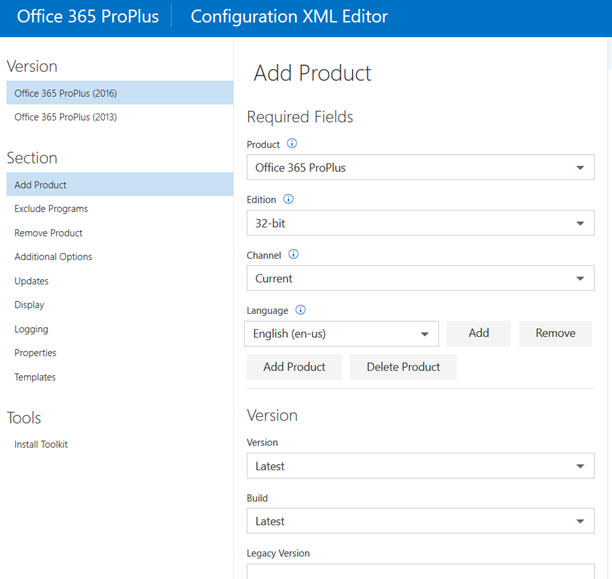Open the Logging section

pyautogui.click(x=120, y=329)
